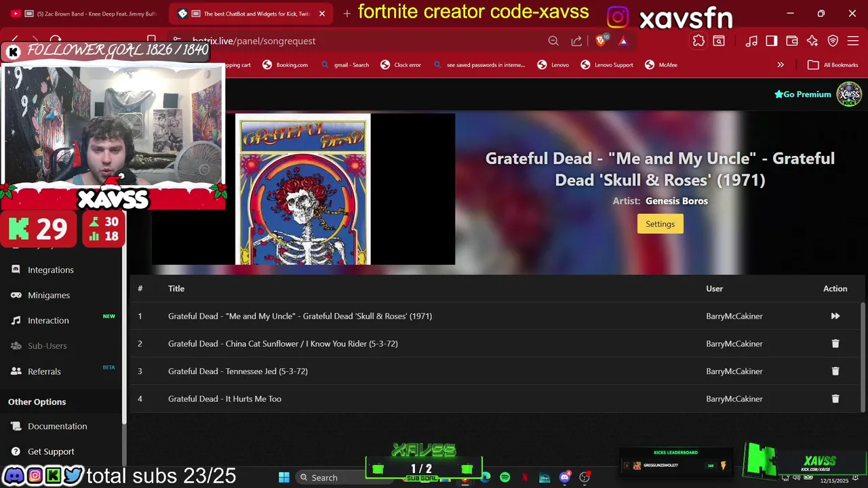The height and width of the screenshot is (488, 868).
Task: Click the Referrals people icon
Action: [x=16, y=371]
